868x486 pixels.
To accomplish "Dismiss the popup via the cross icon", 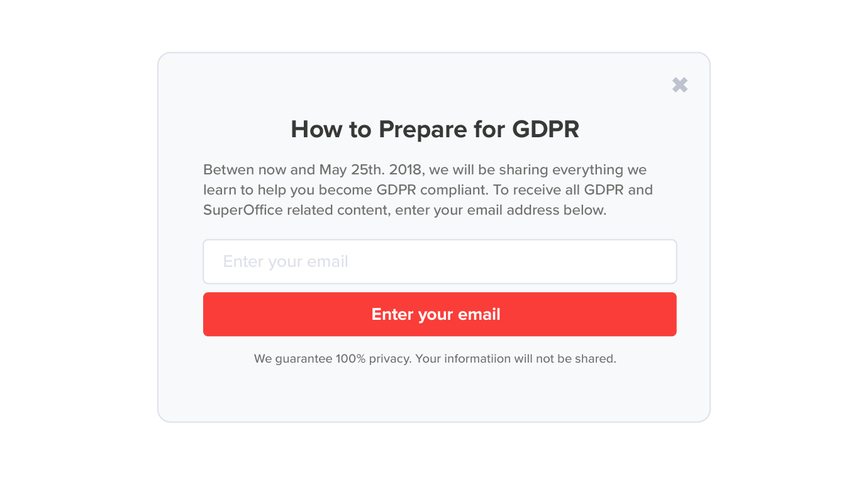I will coord(680,84).
